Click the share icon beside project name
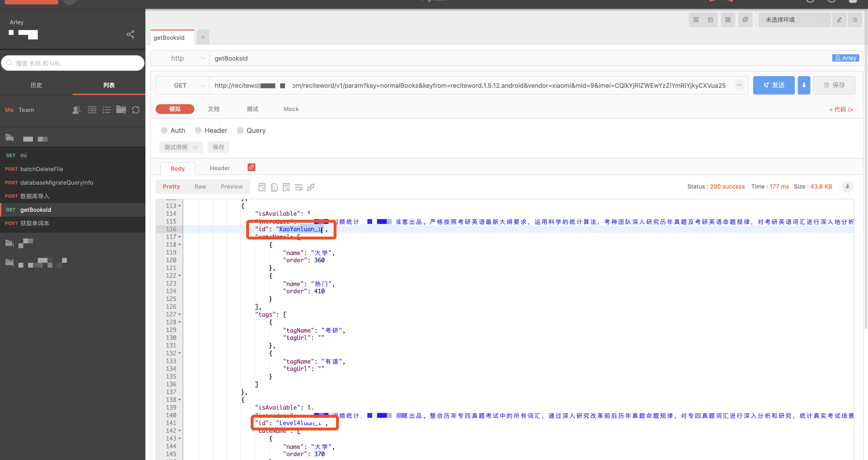This screenshot has height=460, width=868. point(130,34)
